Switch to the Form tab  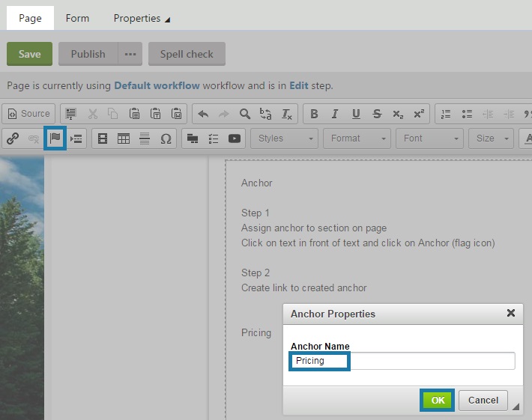pos(77,18)
